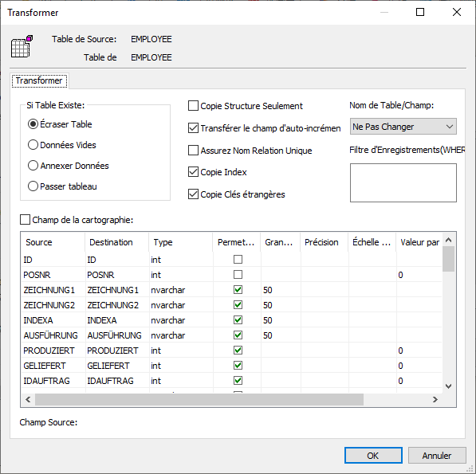
Task: Uncheck nullable box for IDAUFTRAG row
Action: click(x=238, y=381)
